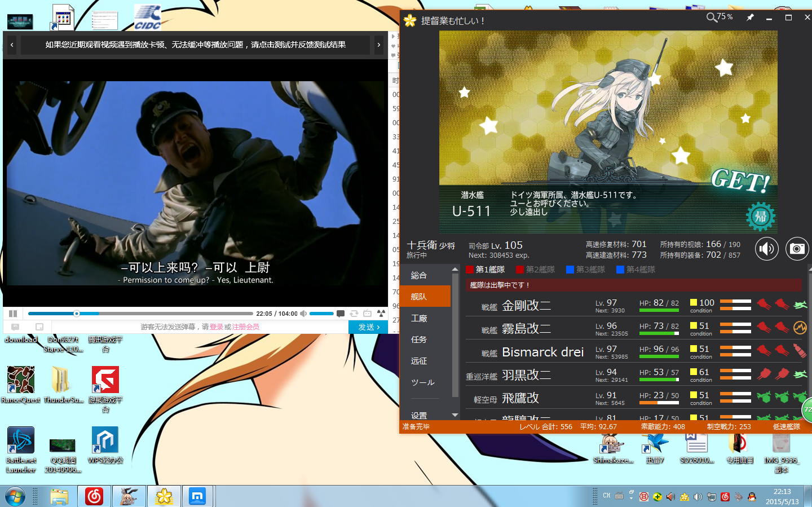The image size is (812, 507).
Task: Show previous notice with left arrow
Action: pos(12,45)
